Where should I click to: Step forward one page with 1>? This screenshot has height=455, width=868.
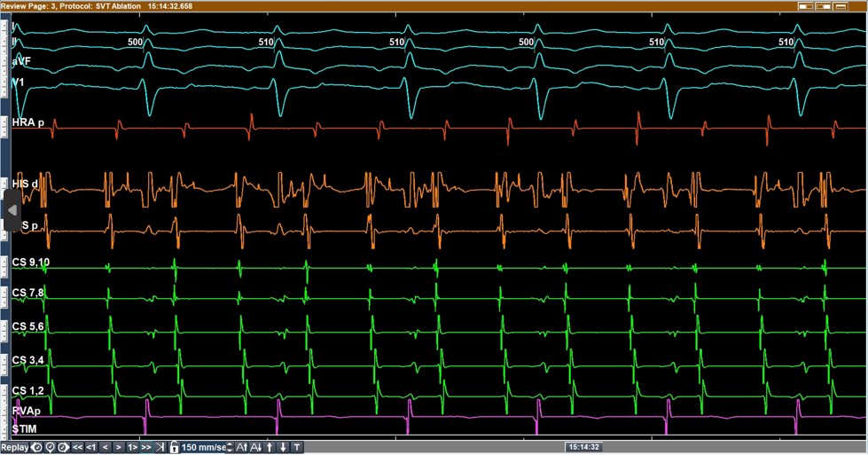tap(132, 447)
